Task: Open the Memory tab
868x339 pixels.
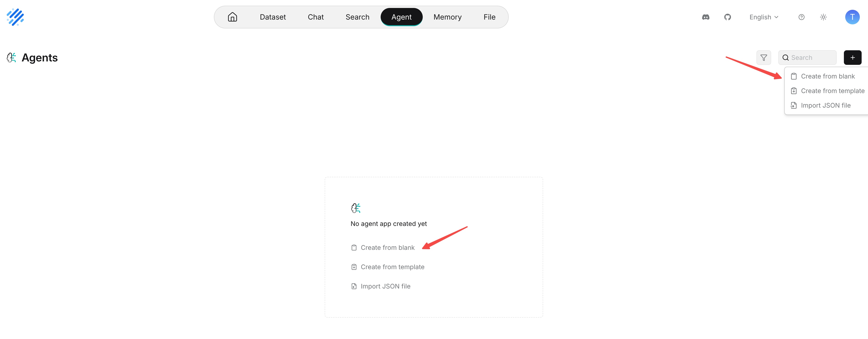Action: pyautogui.click(x=448, y=17)
